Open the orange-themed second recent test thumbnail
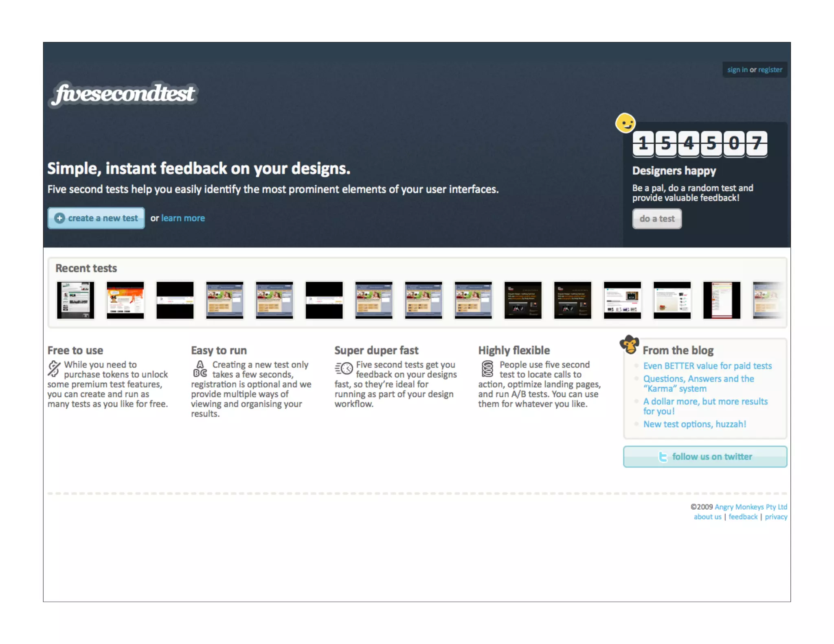 (x=125, y=300)
